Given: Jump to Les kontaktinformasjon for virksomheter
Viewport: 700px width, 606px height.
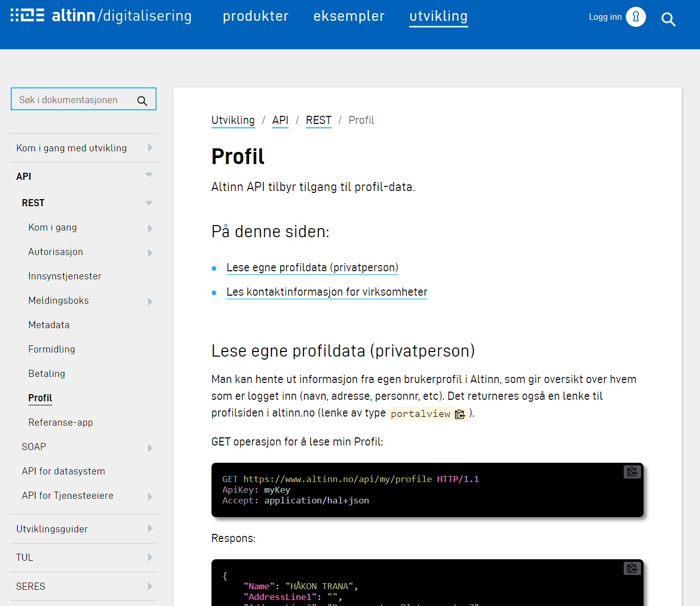Looking at the screenshot, I should click(327, 292).
